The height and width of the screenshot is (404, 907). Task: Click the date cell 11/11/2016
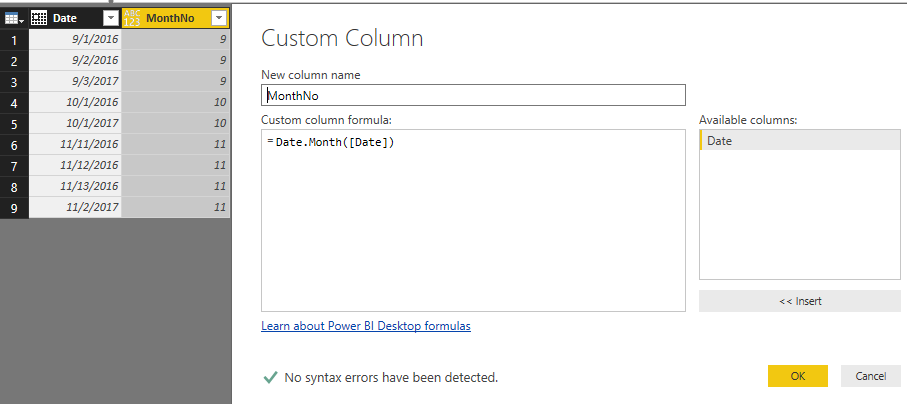[75, 144]
